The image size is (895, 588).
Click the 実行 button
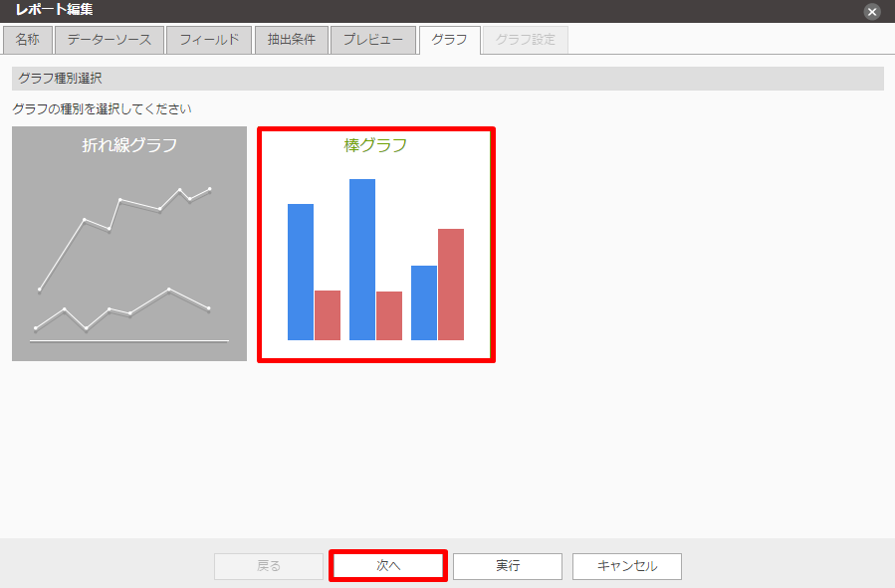point(508,566)
